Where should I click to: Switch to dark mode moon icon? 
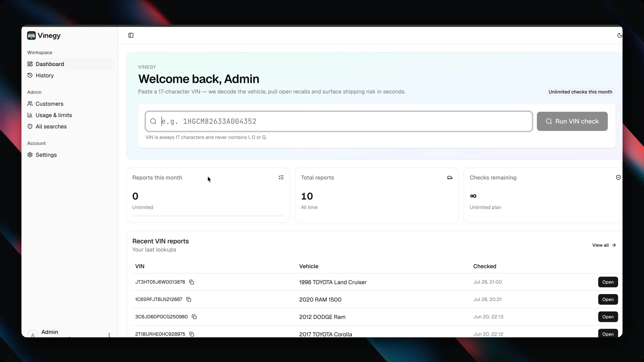(619, 35)
